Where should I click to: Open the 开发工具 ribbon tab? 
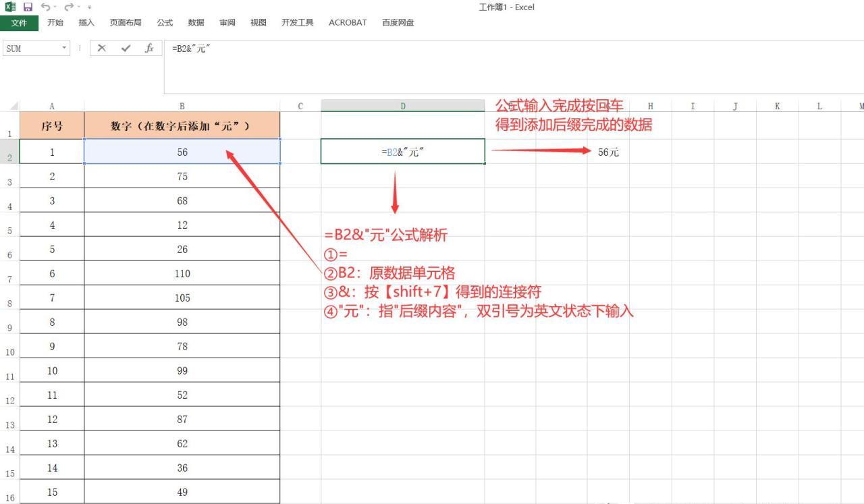(x=297, y=22)
